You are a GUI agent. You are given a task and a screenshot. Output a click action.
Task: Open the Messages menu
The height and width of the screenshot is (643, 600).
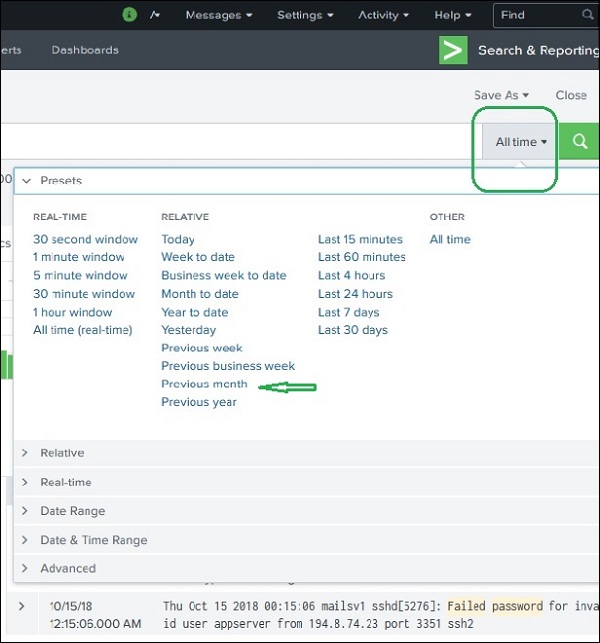[x=218, y=15]
